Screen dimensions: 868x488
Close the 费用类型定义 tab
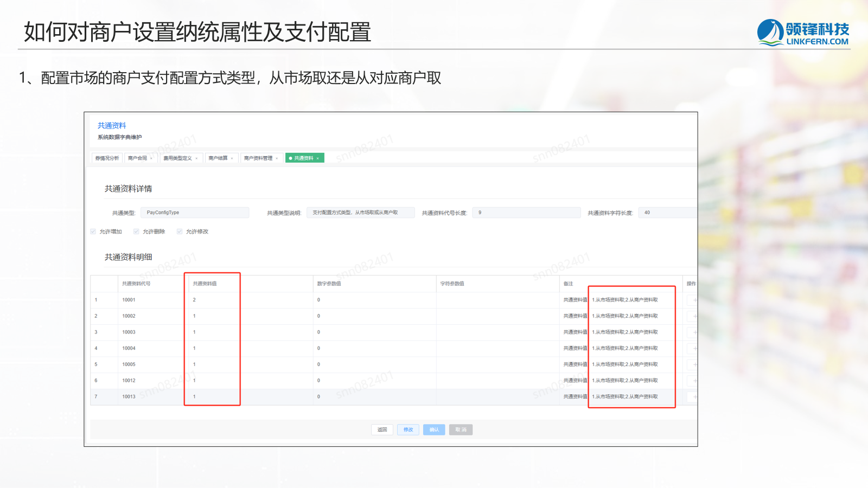coord(196,158)
